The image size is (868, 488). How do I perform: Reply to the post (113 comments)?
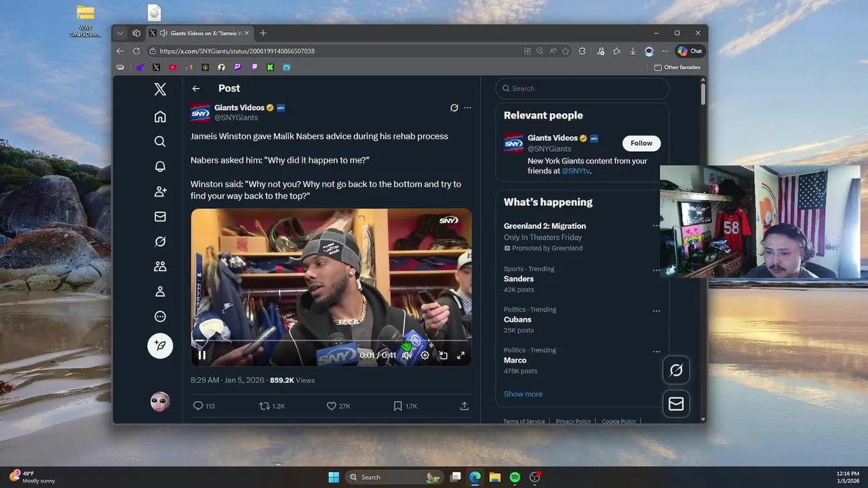[x=204, y=406]
